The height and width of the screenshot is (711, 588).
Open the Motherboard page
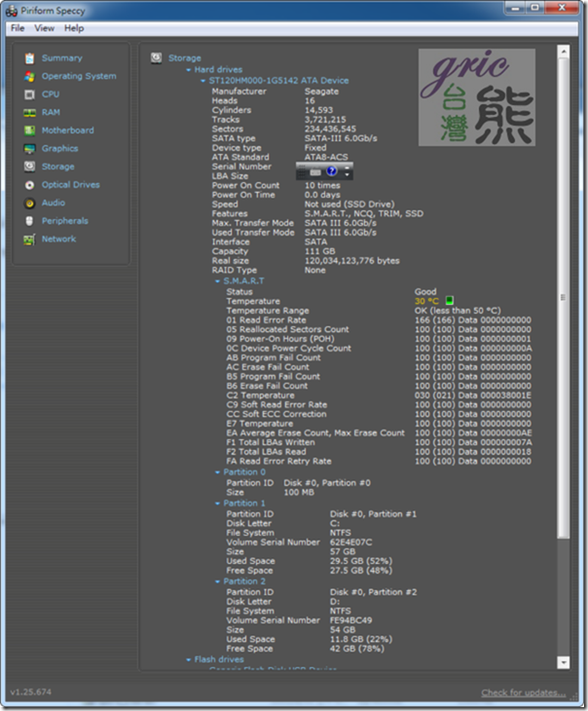pyautogui.click(x=68, y=131)
